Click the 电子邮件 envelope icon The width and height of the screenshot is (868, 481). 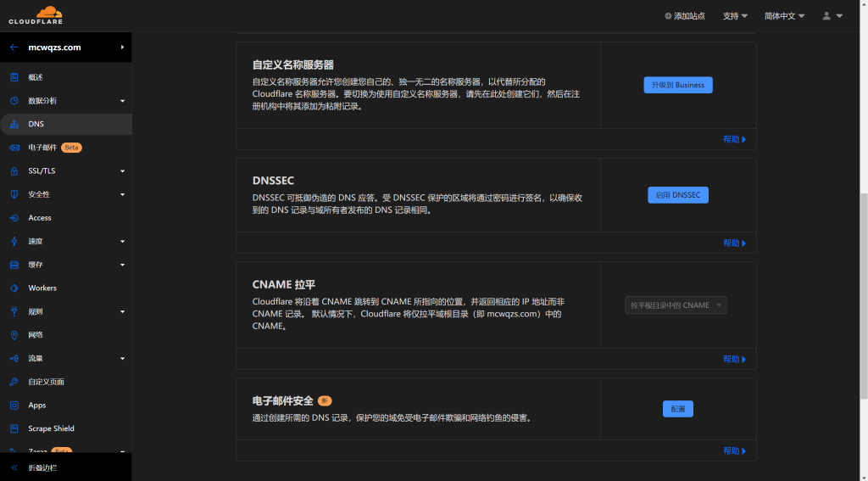(x=14, y=148)
